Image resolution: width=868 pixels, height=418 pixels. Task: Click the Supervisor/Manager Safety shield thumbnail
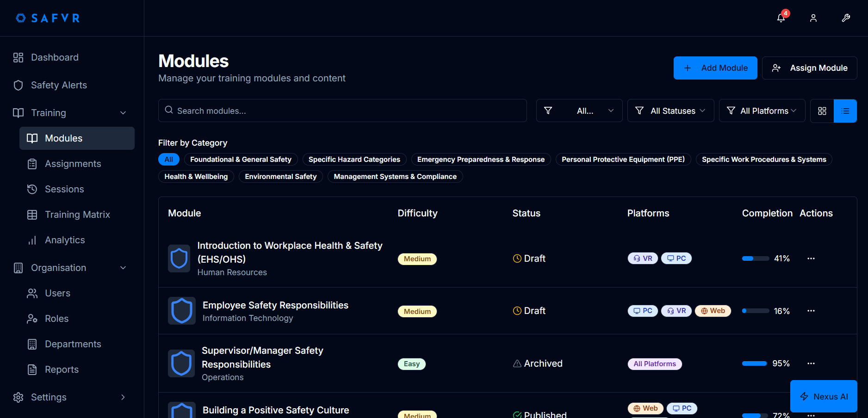pyautogui.click(x=181, y=363)
